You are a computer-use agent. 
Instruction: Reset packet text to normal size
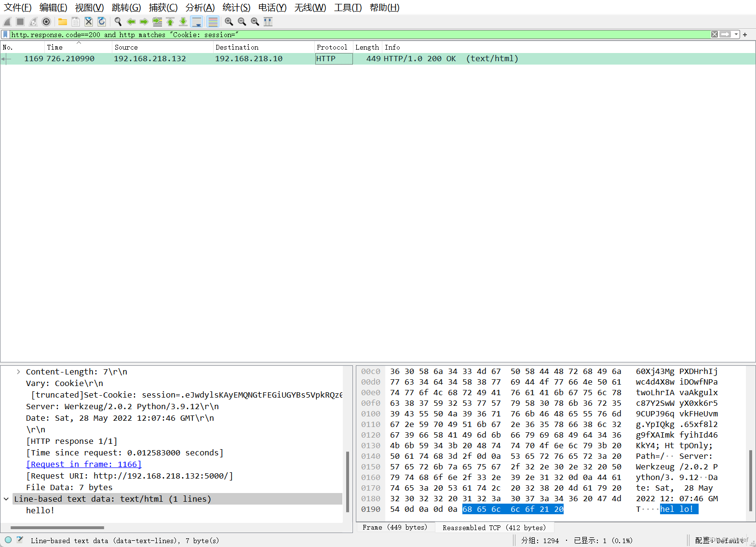(255, 22)
